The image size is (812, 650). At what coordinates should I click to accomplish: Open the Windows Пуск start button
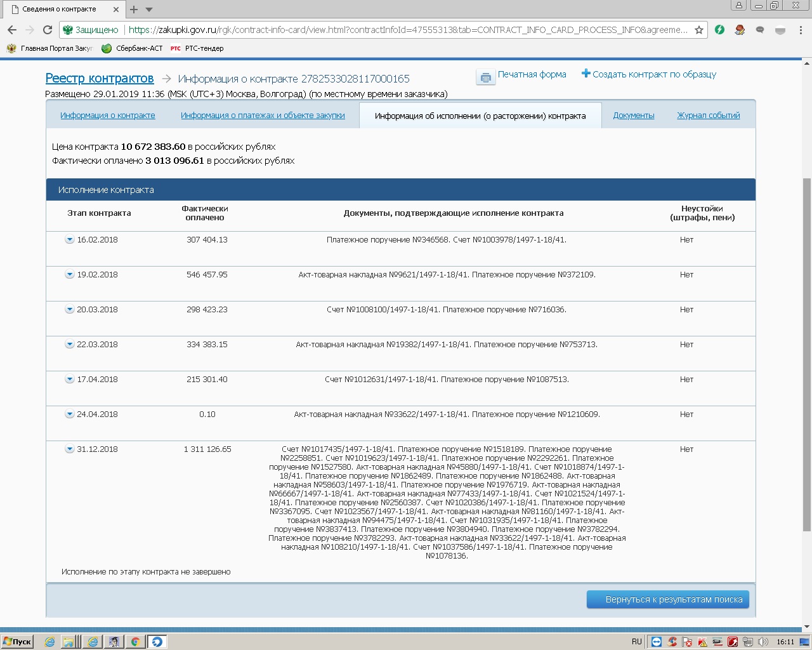point(17,642)
